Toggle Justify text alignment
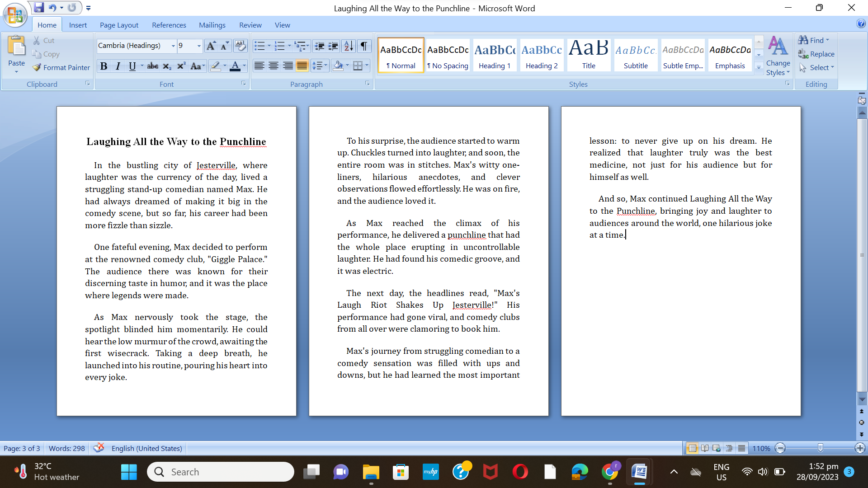This screenshot has width=868, height=488. (302, 66)
